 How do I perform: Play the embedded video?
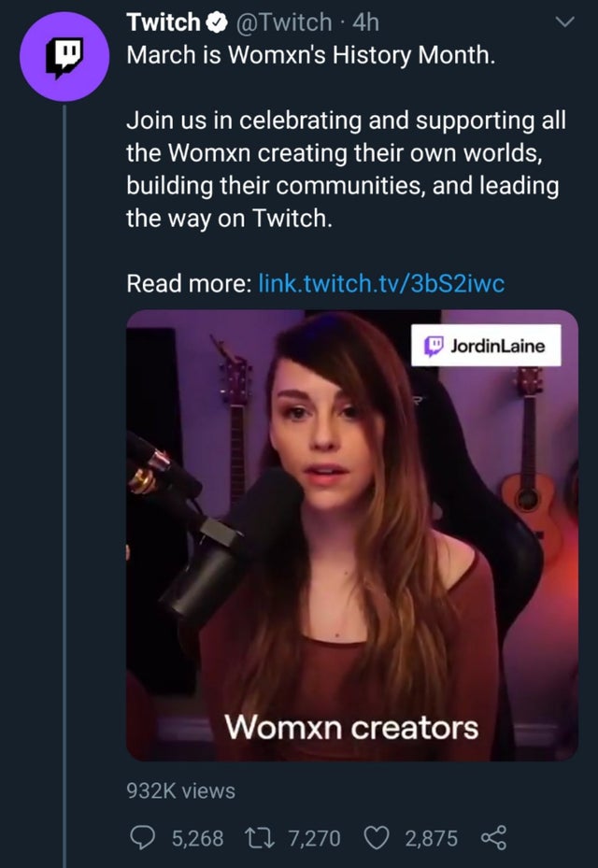point(352,534)
